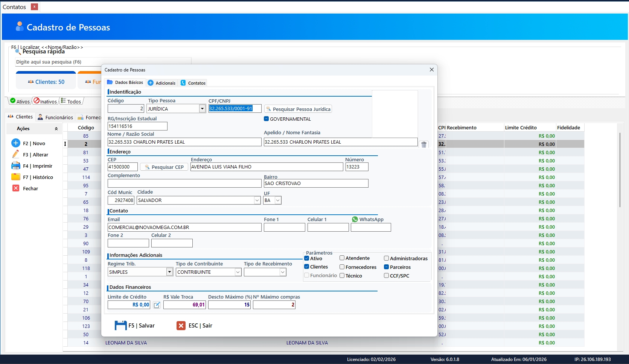Click the Descto Máximo (%) field
Screen dimensions: 629x364
pos(229,305)
